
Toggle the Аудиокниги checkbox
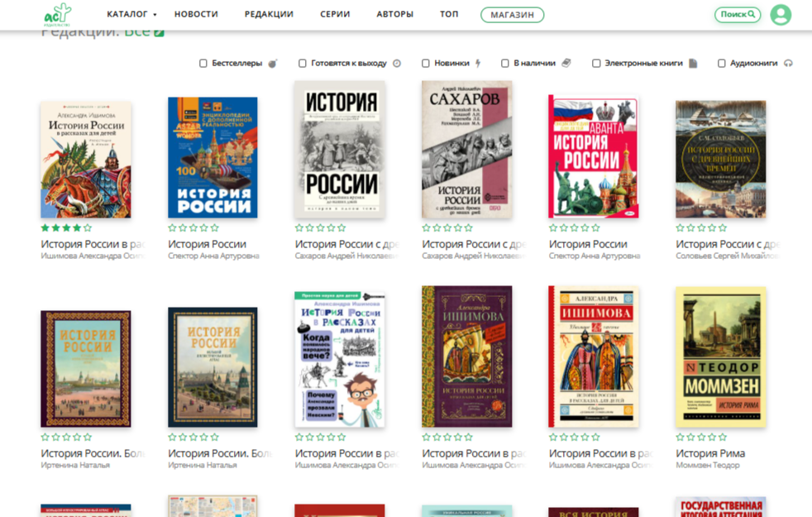(721, 63)
